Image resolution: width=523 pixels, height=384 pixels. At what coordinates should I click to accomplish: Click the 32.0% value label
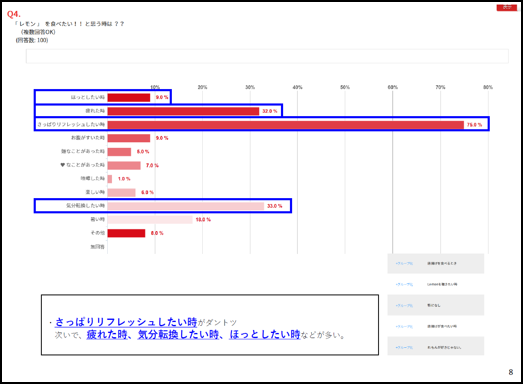270,111
